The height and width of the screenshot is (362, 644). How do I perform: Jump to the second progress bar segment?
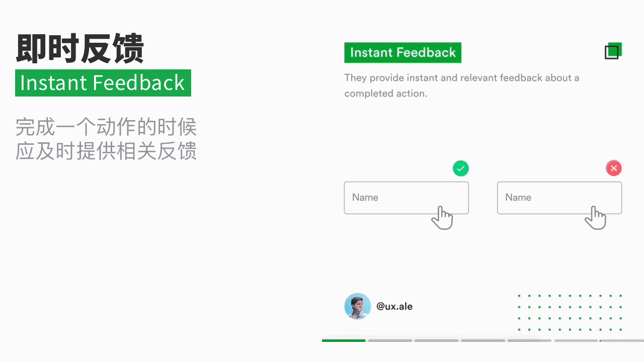[x=390, y=340]
